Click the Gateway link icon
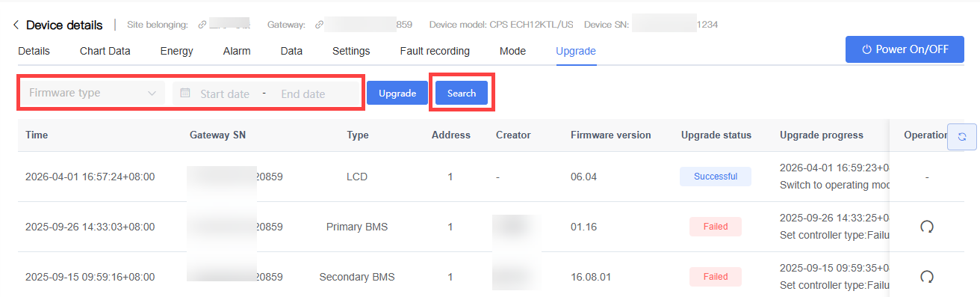 point(319,25)
